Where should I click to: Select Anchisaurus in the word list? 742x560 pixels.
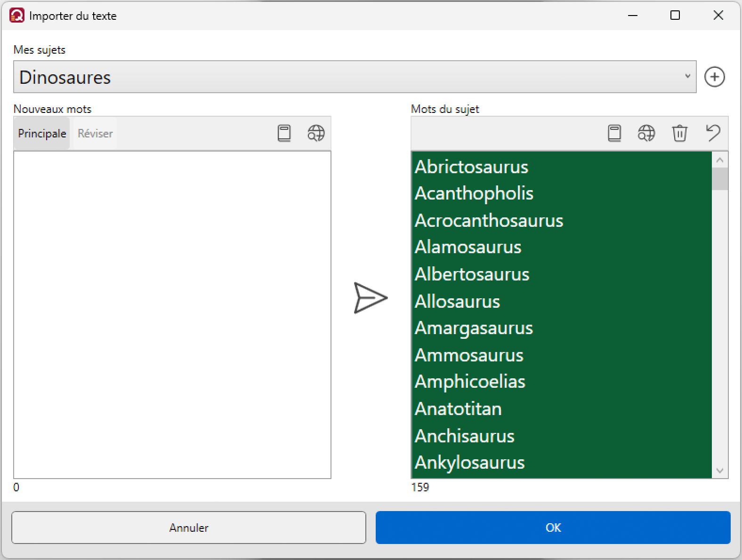(x=561, y=436)
